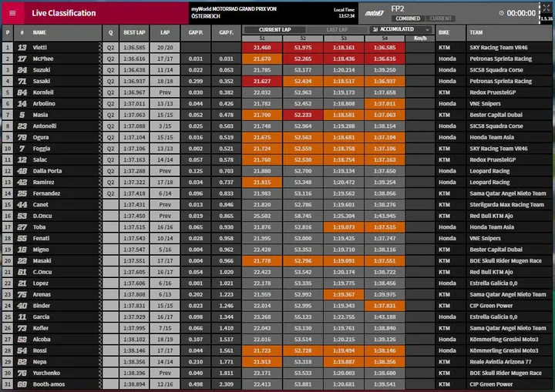Click Vietti's best lap 1:36.585
555x392 pixels.
pyautogui.click(x=134, y=48)
